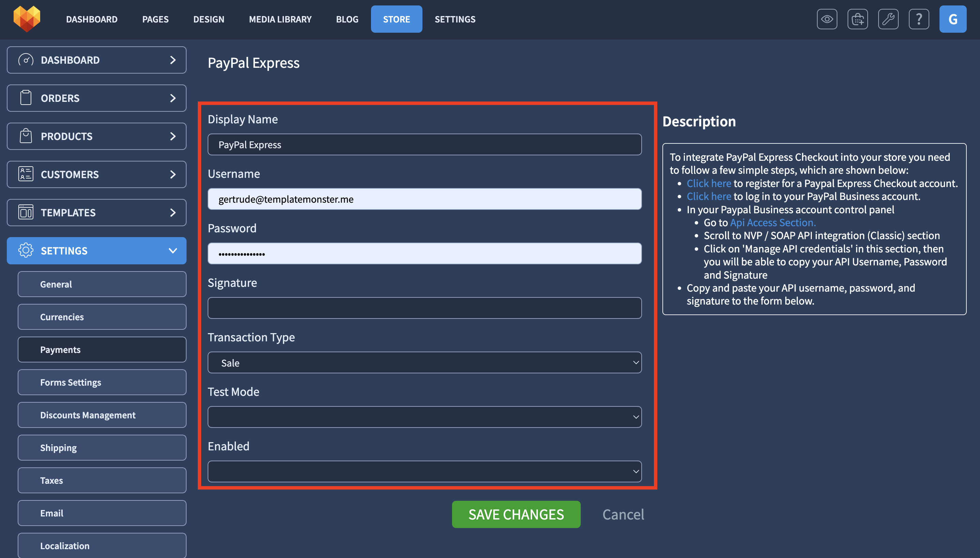Open Currencies settings submenu
980x558 pixels.
(x=102, y=317)
